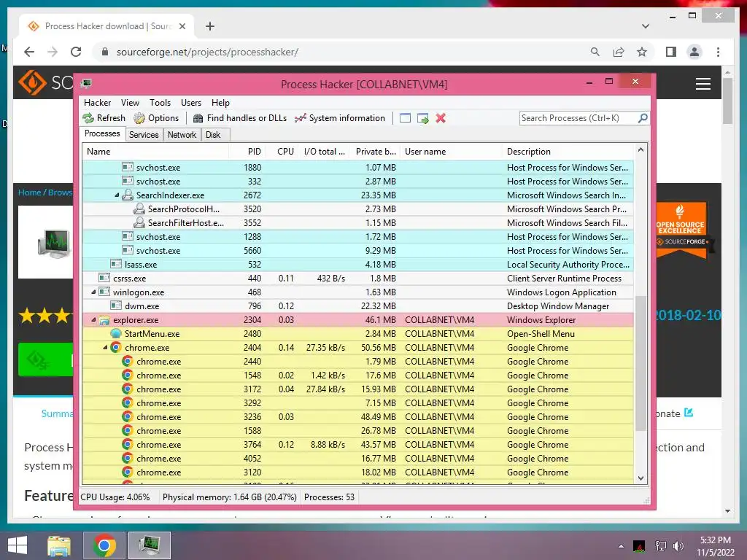
Task: Select the Processes tab
Action: 102,134
